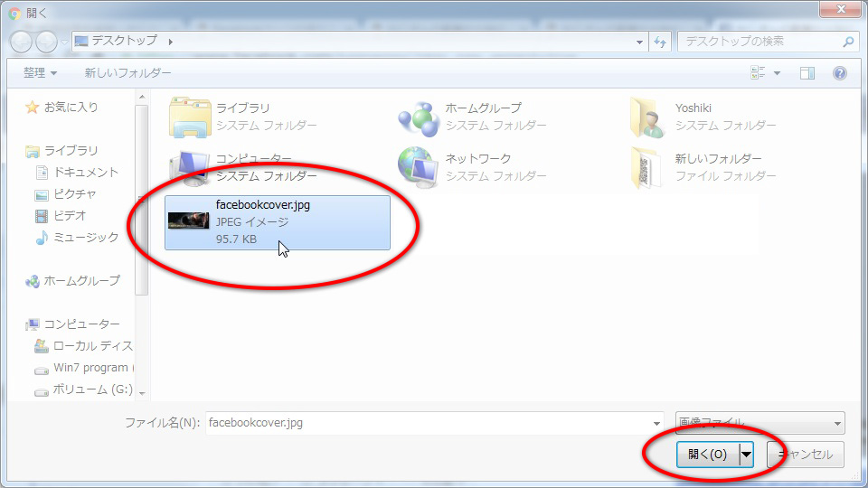Expand the file name history dropdown arrow

tap(656, 423)
